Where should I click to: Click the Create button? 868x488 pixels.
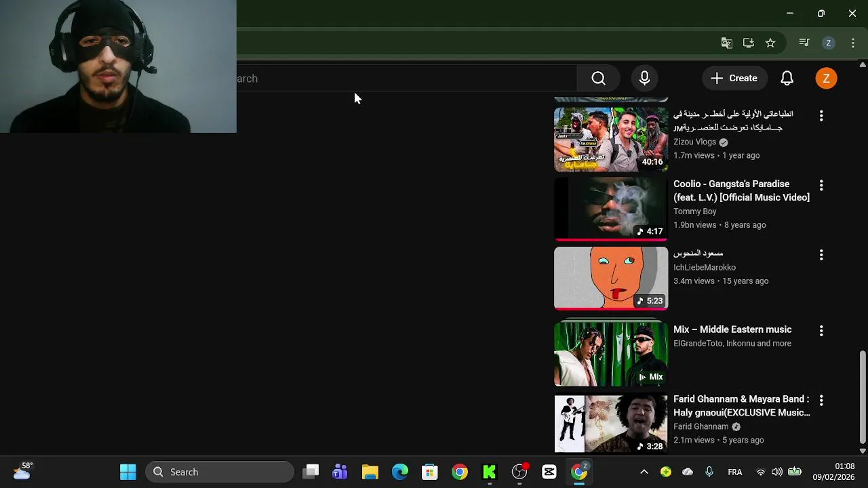pyautogui.click(x=734, y=79)
